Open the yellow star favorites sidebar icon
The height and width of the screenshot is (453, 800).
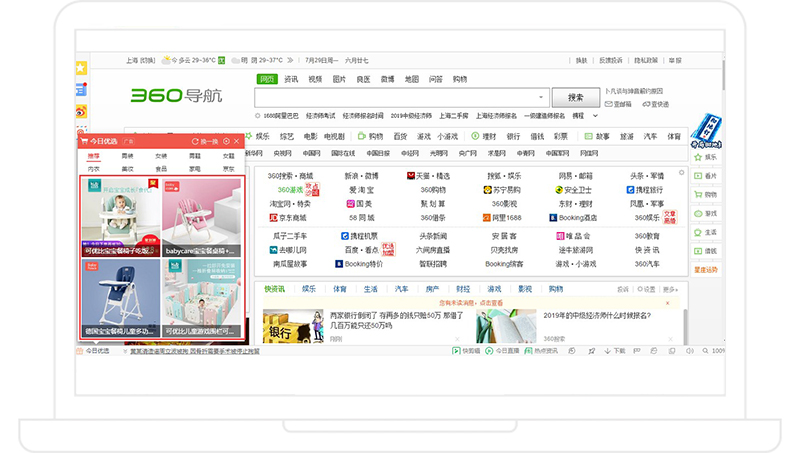coord(81,68)
